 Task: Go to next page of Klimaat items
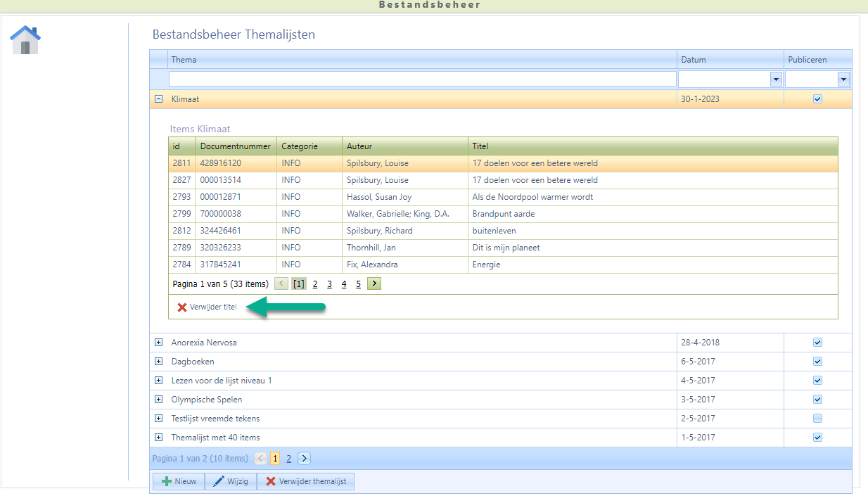point(374,284)
